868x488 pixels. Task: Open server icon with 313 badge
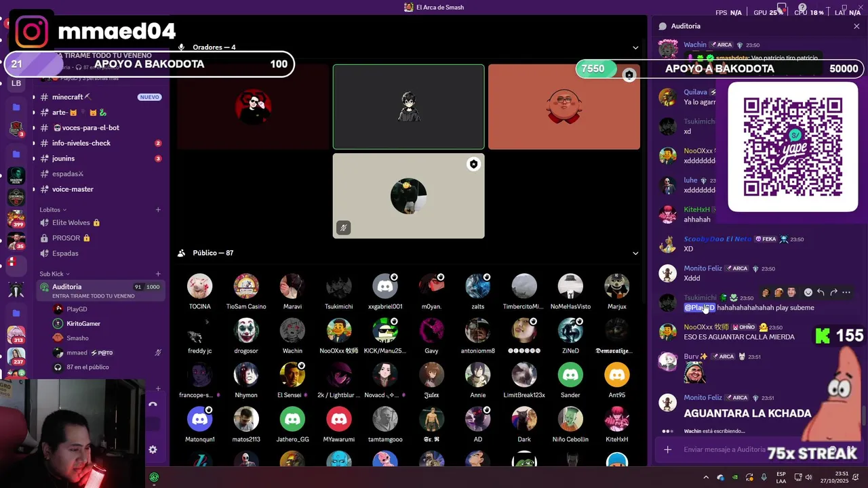tap(16, 334)
